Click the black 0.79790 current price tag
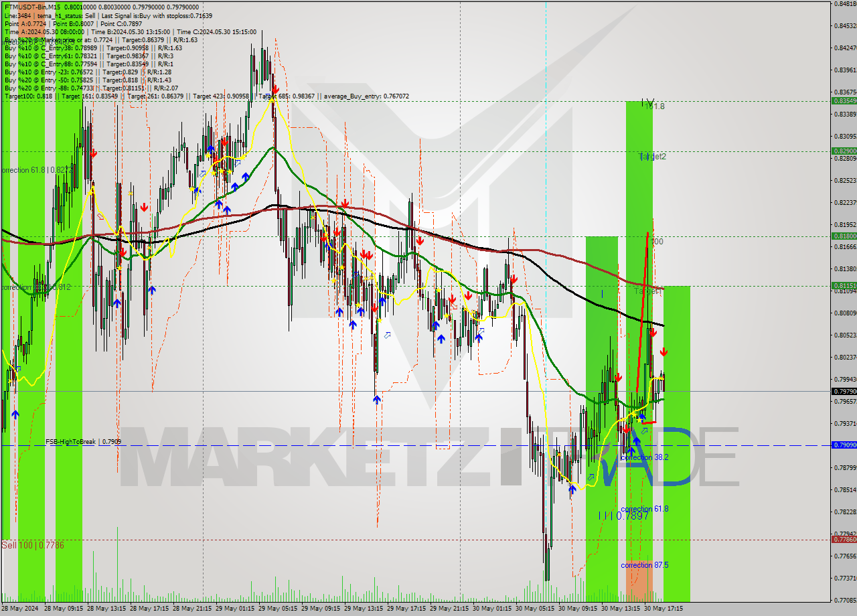857x616 pixels. coord(844,391)
